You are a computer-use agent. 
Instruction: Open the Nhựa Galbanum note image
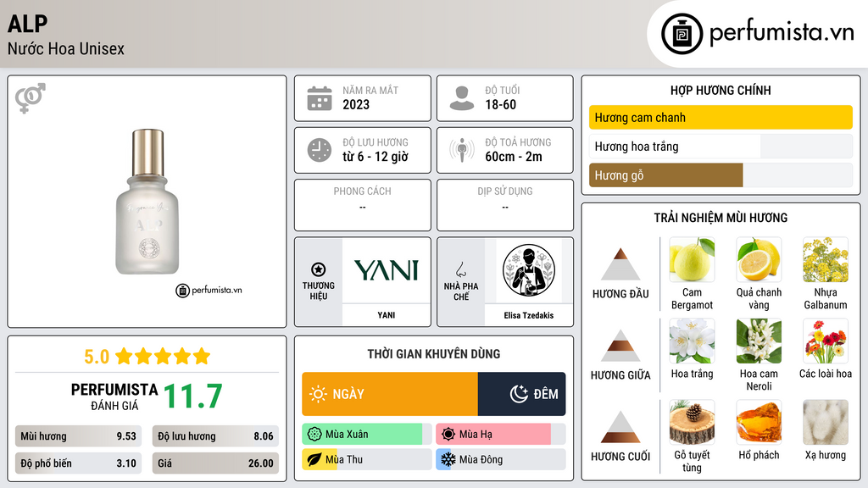826,259
